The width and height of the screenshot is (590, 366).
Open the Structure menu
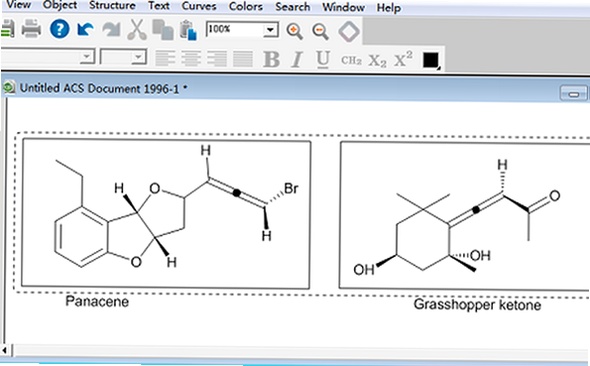112,5
